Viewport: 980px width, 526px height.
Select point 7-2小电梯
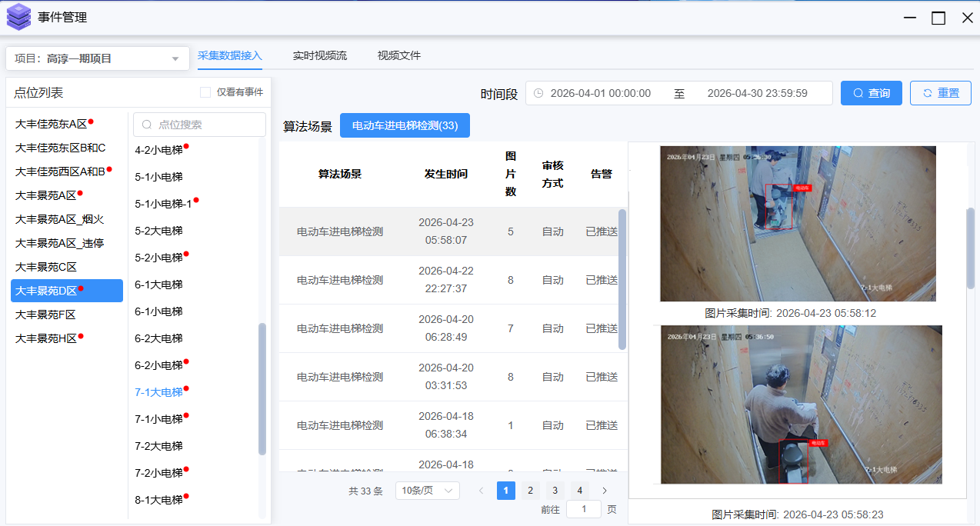[158, 473]
